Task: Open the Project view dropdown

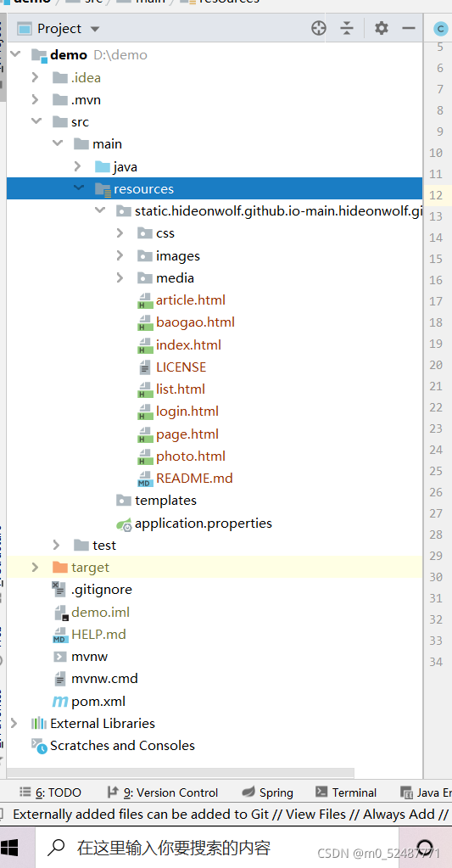Action: (95, 29)
